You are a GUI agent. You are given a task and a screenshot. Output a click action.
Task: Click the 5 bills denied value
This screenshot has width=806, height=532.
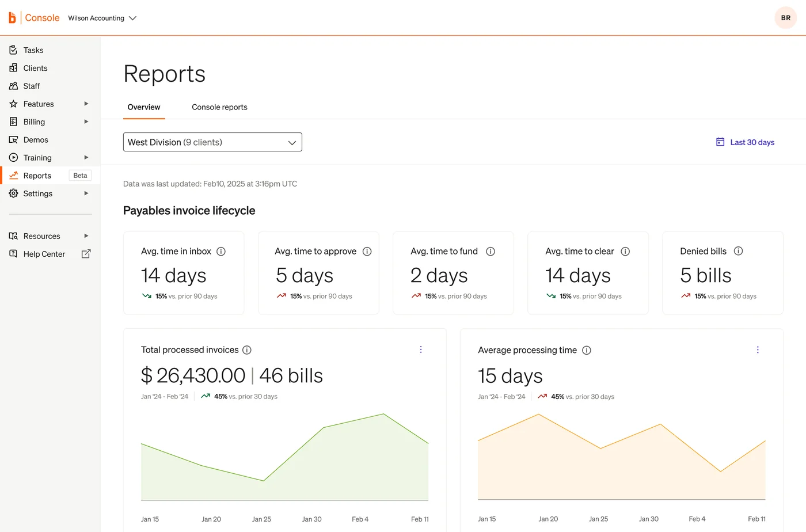(x=706, y=275)
